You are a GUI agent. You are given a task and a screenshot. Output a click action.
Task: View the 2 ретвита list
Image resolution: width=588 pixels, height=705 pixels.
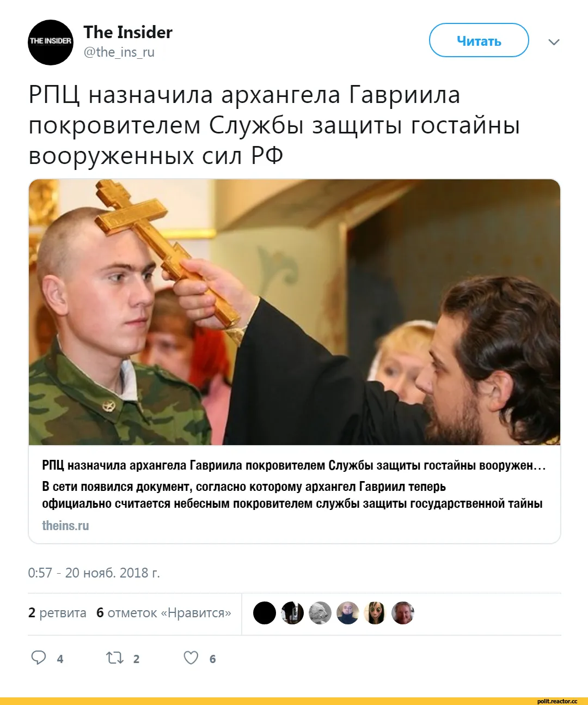57,613
